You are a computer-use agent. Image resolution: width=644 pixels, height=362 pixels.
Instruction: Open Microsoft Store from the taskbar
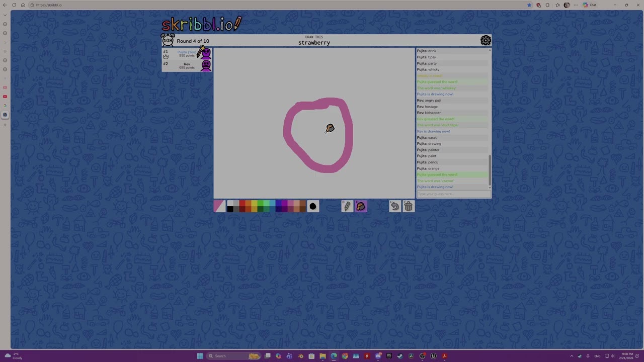(311, 356)
